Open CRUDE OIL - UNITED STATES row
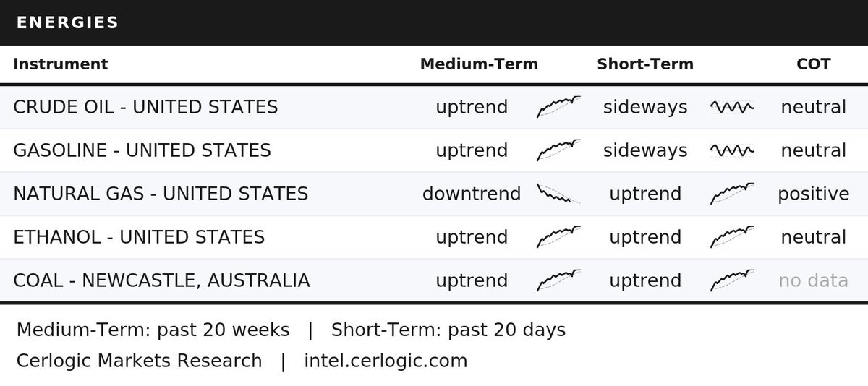 point(434,107)
